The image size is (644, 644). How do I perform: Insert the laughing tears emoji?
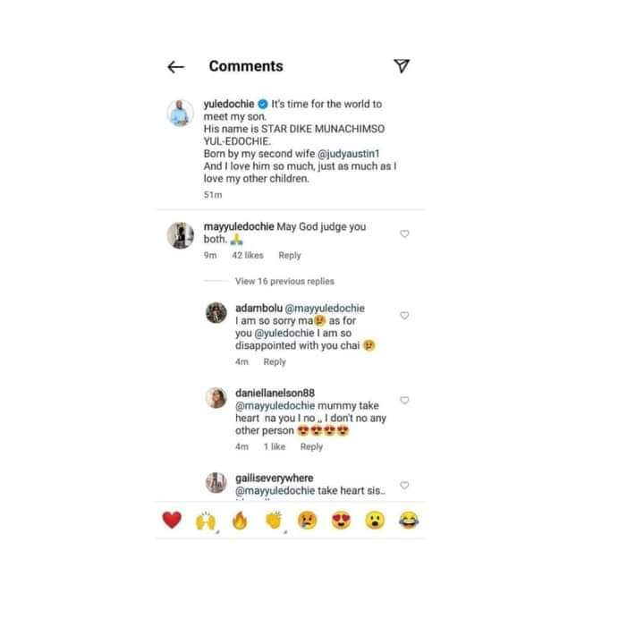pos(409,521)
